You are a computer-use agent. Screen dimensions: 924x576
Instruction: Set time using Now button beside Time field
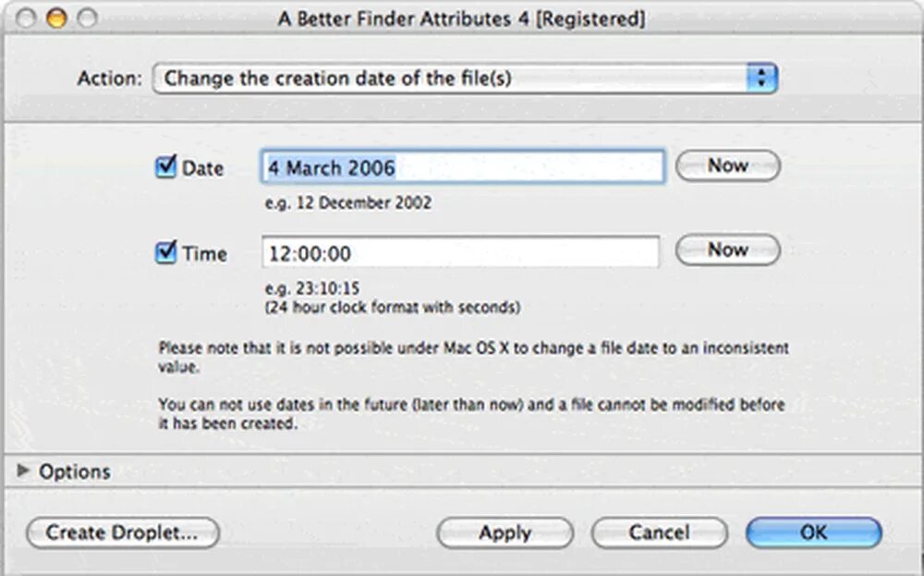tap(728, 250)
